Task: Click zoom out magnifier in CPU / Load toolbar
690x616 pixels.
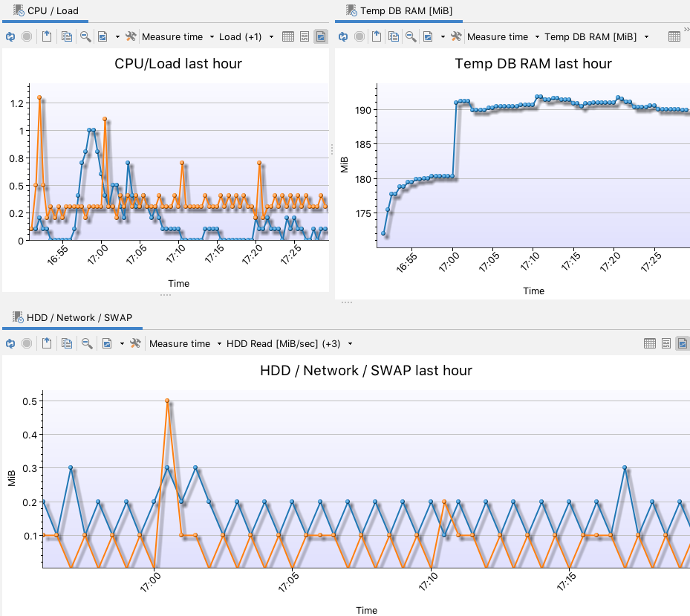Action: pos(86,36)
